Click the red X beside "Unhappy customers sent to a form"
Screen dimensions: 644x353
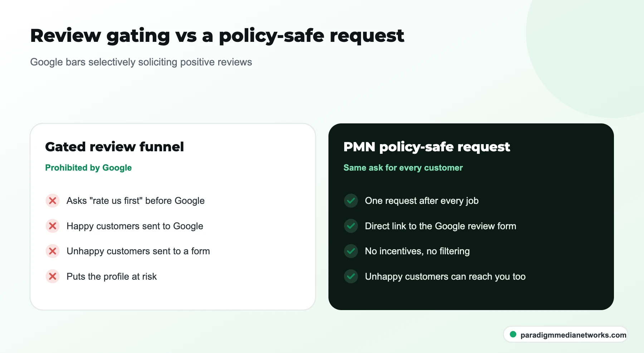click(53, 251)
